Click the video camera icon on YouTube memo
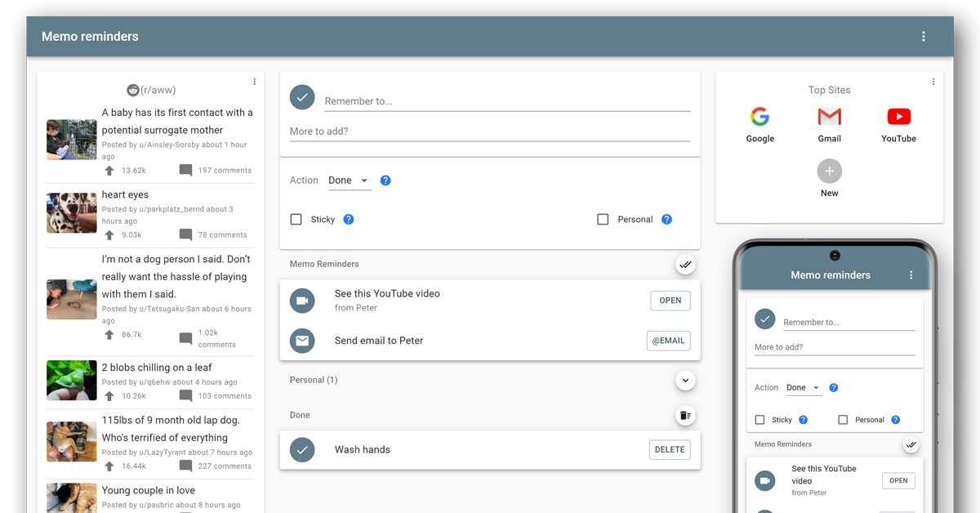This screenshot has width=980, height=513. tap(302, 301)
